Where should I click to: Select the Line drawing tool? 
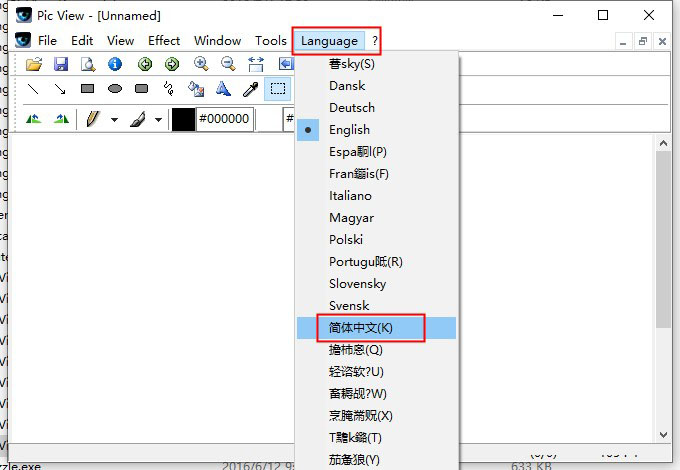(33, 89)
